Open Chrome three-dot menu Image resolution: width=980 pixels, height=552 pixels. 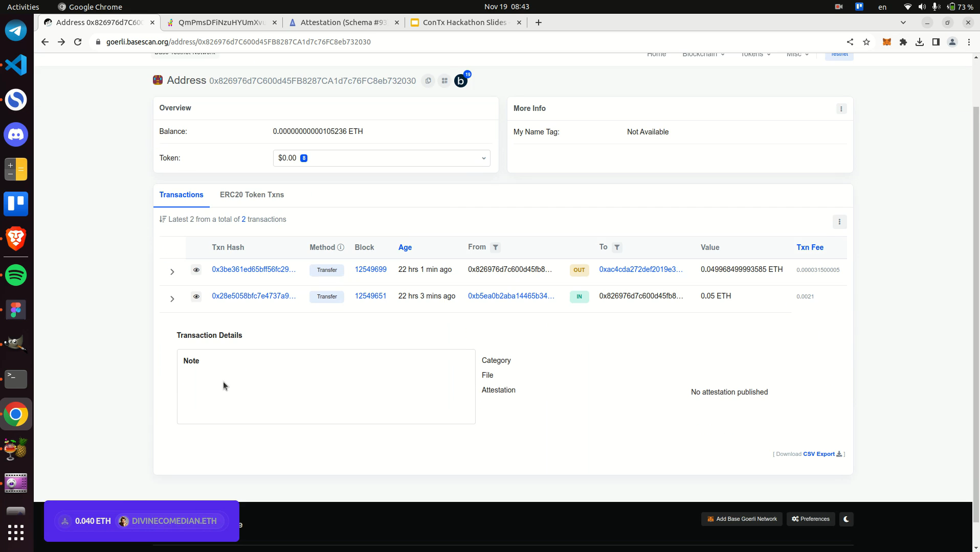click(969, 42)
